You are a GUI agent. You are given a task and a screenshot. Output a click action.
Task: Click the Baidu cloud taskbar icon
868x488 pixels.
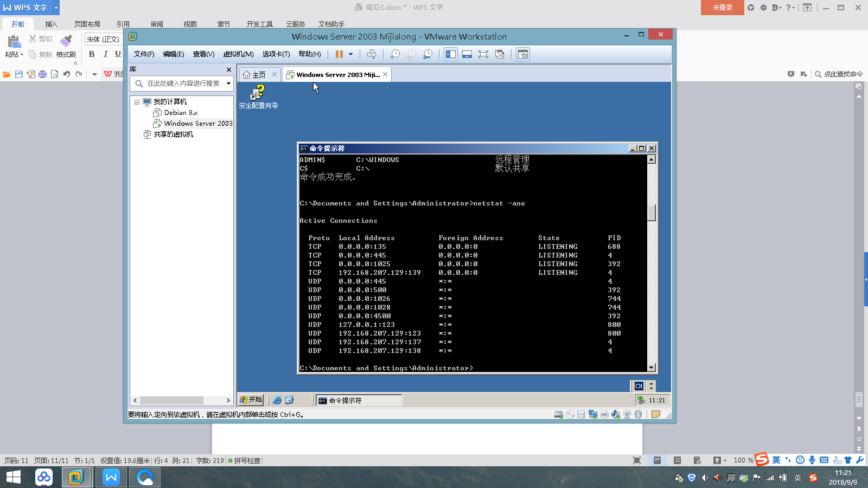coord(44,477)
